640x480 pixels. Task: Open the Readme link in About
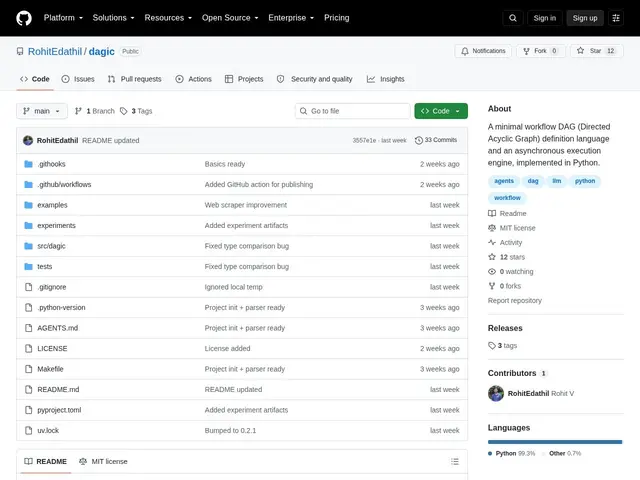507,213
